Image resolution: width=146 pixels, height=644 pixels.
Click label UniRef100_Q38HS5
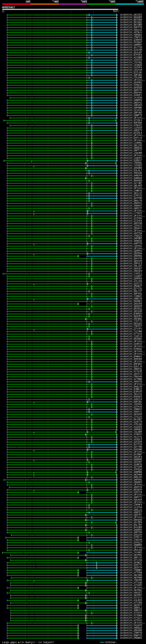click(131, 40)
